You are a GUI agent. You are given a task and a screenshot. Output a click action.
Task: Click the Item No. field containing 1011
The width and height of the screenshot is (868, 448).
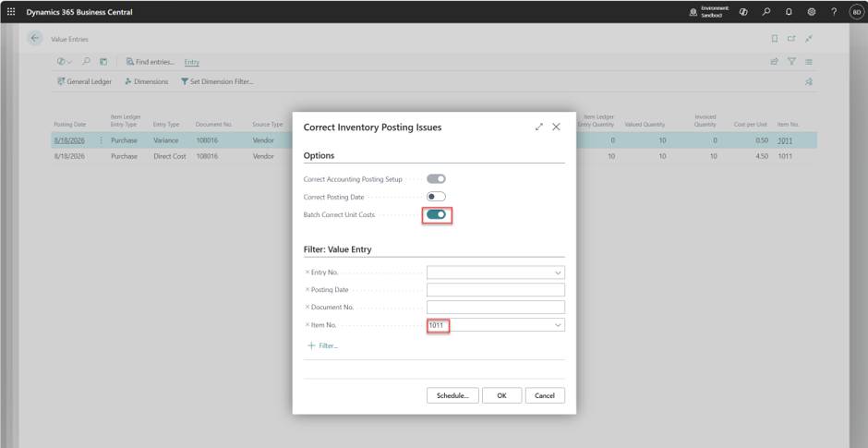496,325
